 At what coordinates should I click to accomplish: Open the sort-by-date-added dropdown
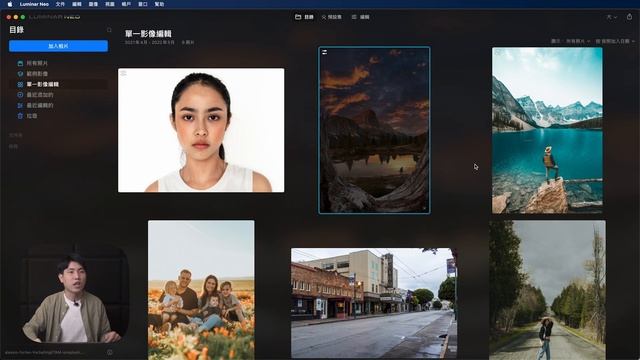(615, 41)
